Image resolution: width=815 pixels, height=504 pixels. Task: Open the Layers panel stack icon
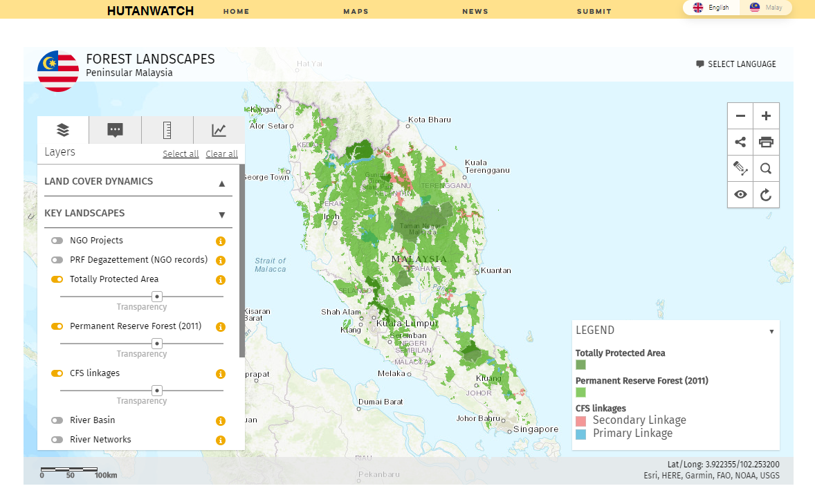click(63, 130)
